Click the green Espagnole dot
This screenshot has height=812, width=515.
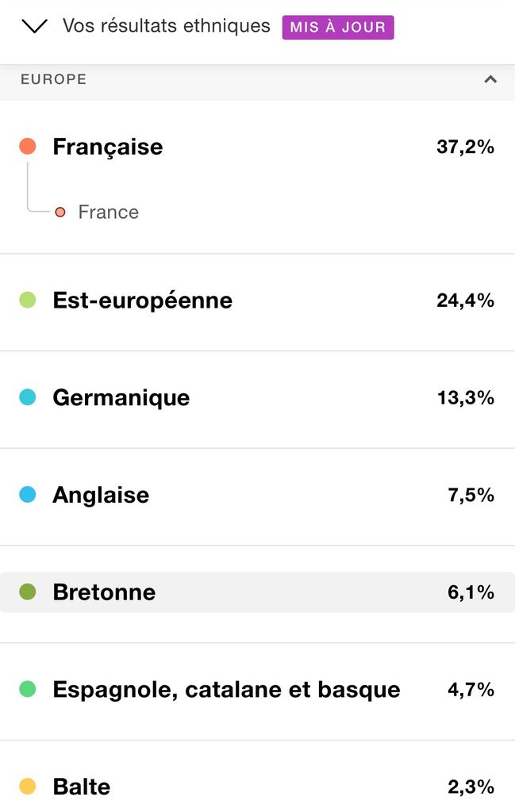pyautogui.click(x=28, y=689)
